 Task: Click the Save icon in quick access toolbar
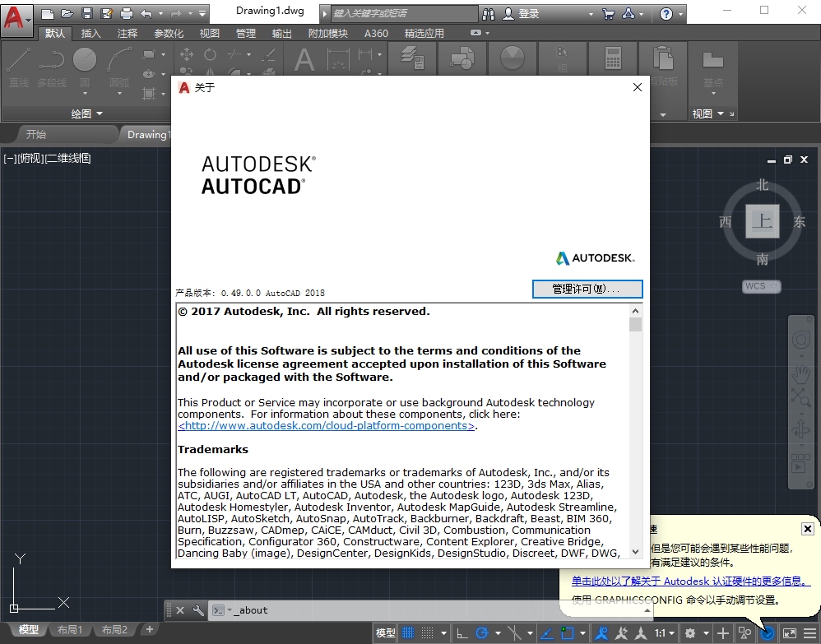click(87, 14)
